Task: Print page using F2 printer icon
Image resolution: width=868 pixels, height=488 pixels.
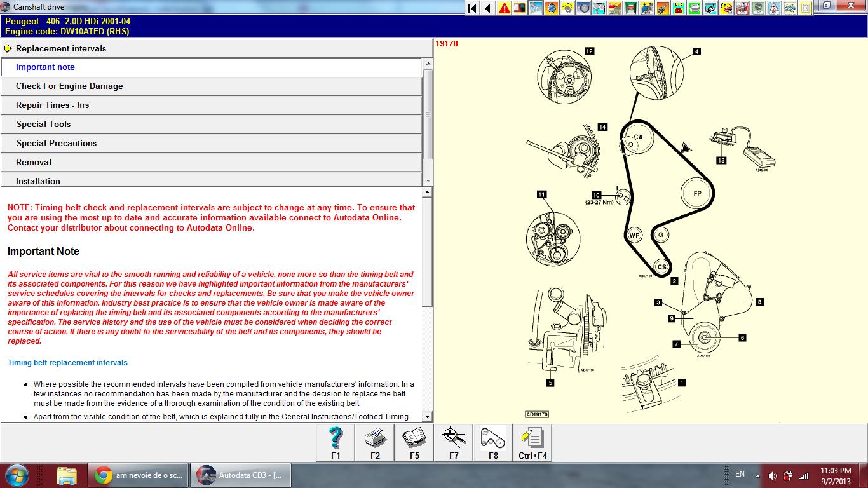Action: pos(375,442)
